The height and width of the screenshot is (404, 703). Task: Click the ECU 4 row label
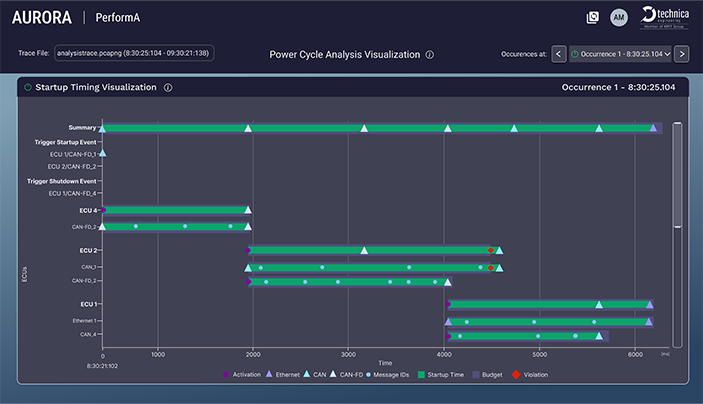tap(87, 210)
